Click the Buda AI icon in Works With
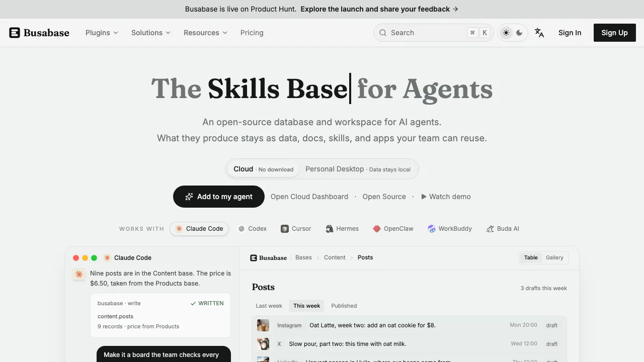Viewport: 644px width, 362px height. click(x=490, y=229)
